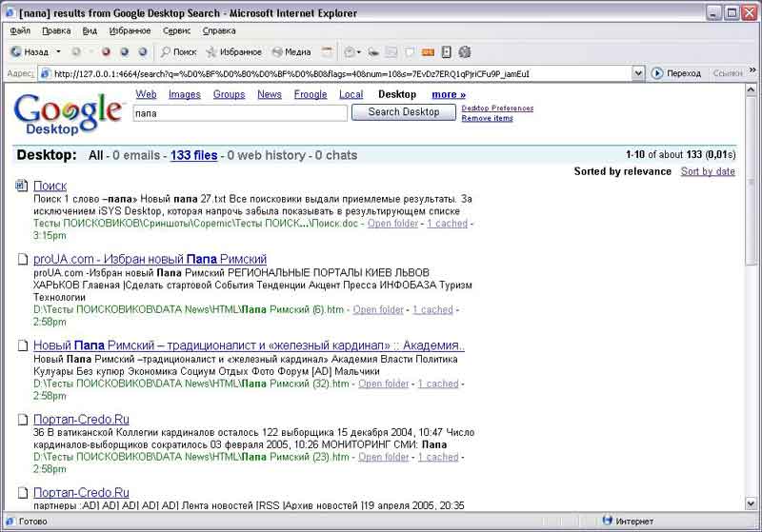
Task: Switch to the Web search link
Action: coord(147,94)
